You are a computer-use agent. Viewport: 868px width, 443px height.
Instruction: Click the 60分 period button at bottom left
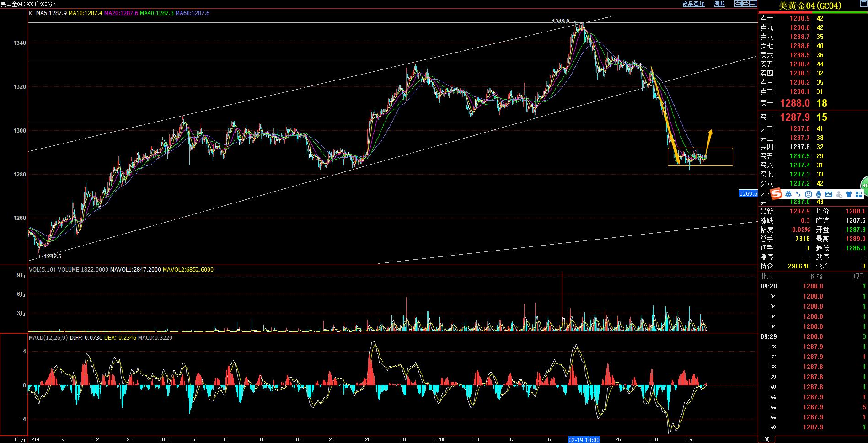point(20,439)
